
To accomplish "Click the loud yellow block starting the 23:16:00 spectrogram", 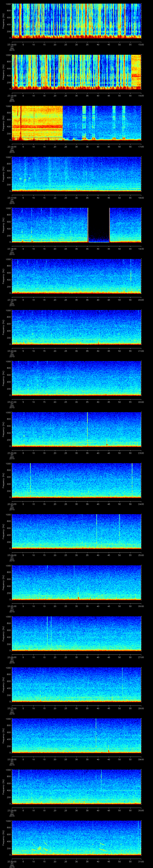I will click(37, 123).
